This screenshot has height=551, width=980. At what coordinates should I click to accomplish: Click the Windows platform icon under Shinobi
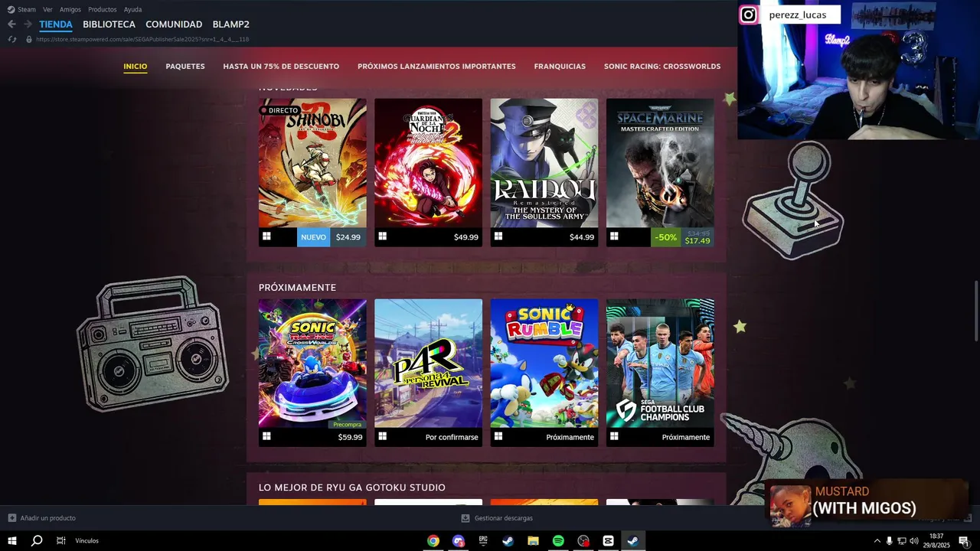pos(266,236)
